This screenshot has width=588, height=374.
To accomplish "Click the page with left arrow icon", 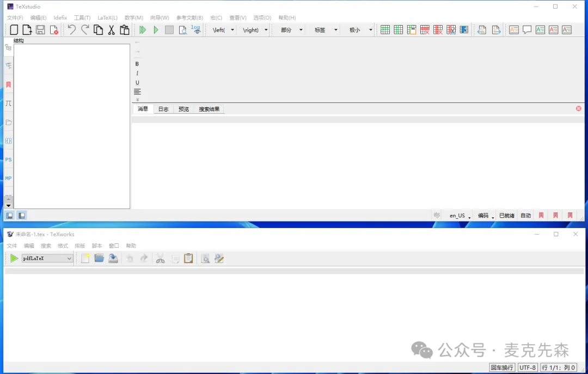I will coord(482,29).
